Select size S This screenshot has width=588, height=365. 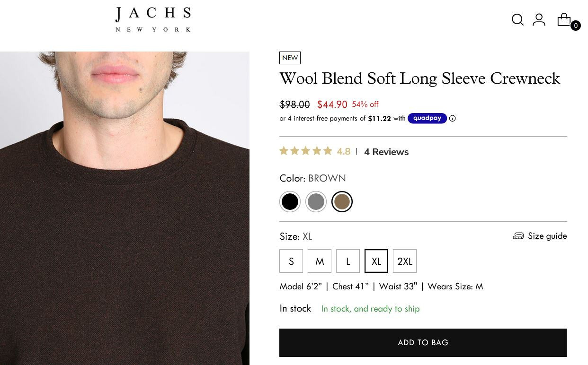(x=291, y=261)
